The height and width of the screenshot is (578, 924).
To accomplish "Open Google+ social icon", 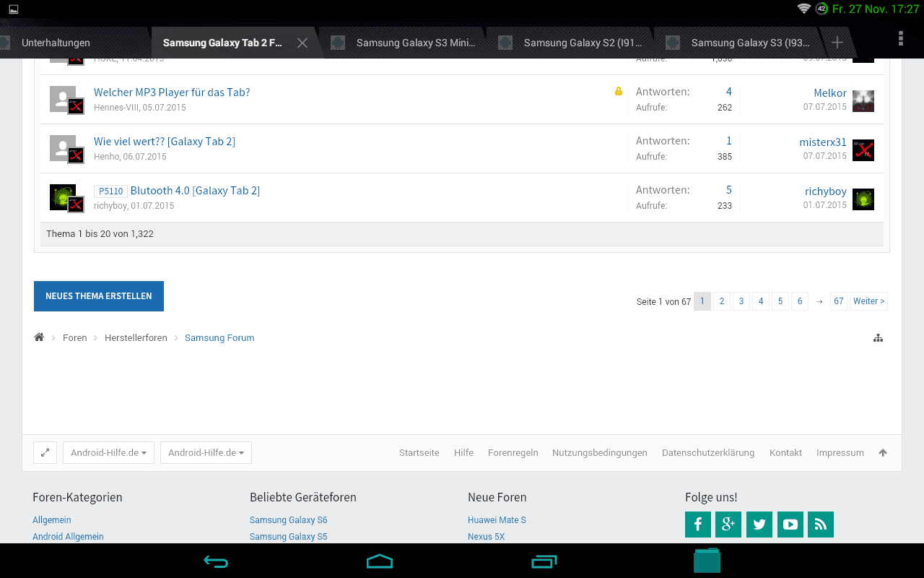I will (x=728, y=525).
